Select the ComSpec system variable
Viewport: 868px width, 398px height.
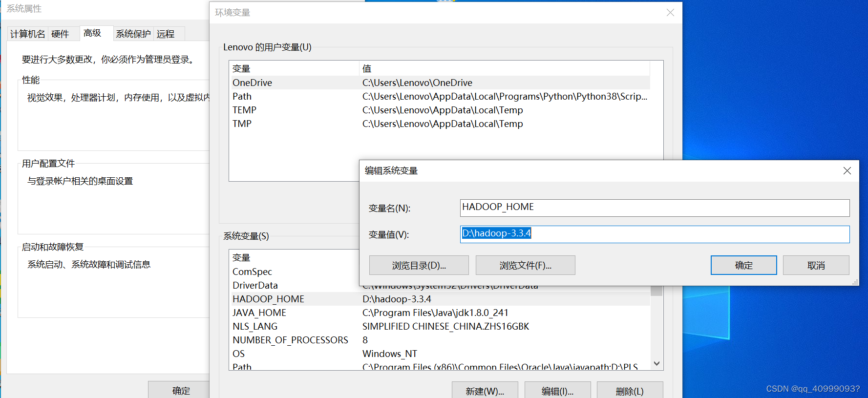pyautogui.click(x=294, y=272)
